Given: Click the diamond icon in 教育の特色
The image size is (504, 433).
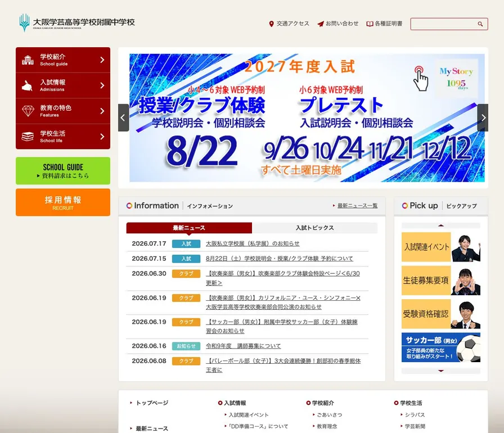Looking at the screenshot, I should tap(28, 111).
